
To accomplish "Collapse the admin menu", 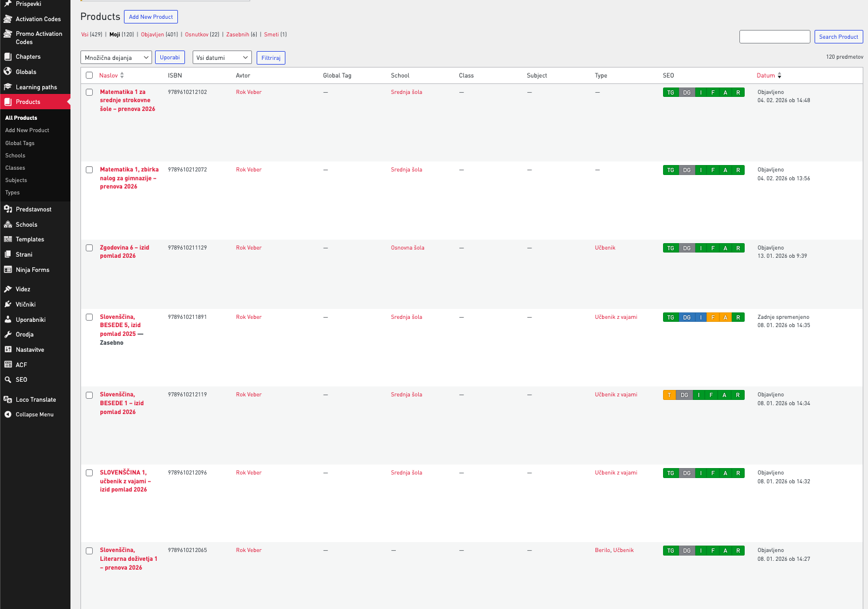I will [34, 415].
